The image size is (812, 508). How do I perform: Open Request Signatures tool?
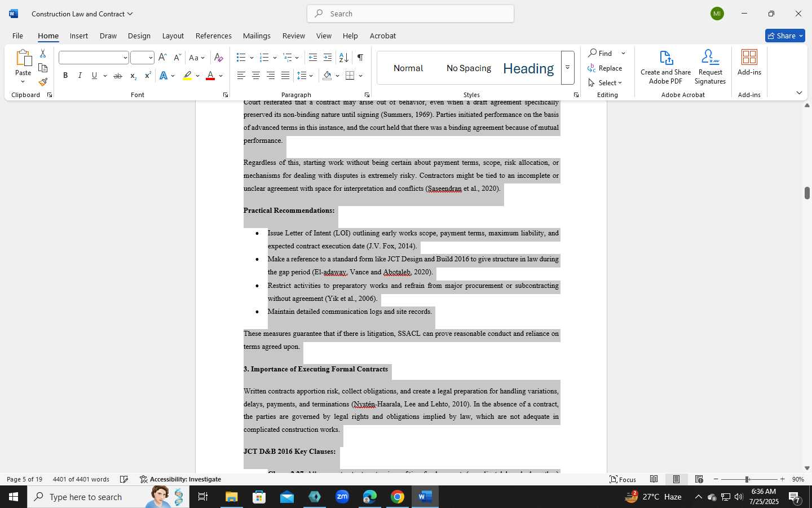pos(710,67)
